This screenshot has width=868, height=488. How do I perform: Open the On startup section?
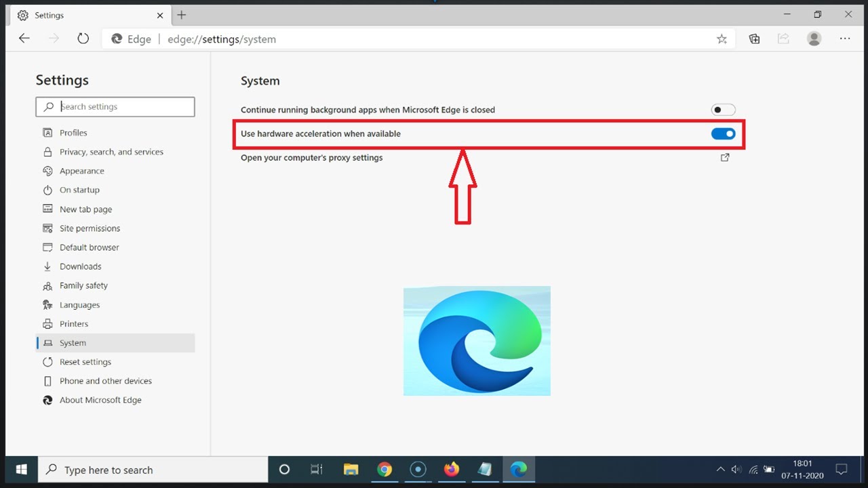pos(115,190)
